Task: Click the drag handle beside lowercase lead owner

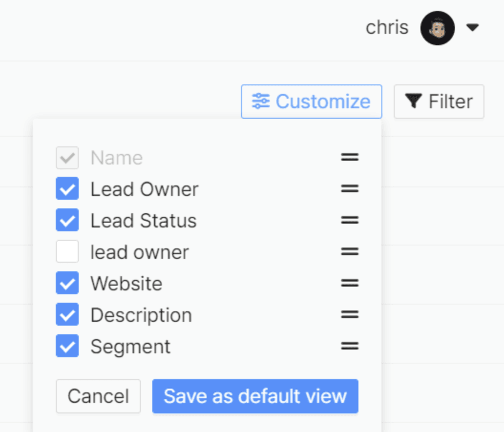Action: point(350,251)
